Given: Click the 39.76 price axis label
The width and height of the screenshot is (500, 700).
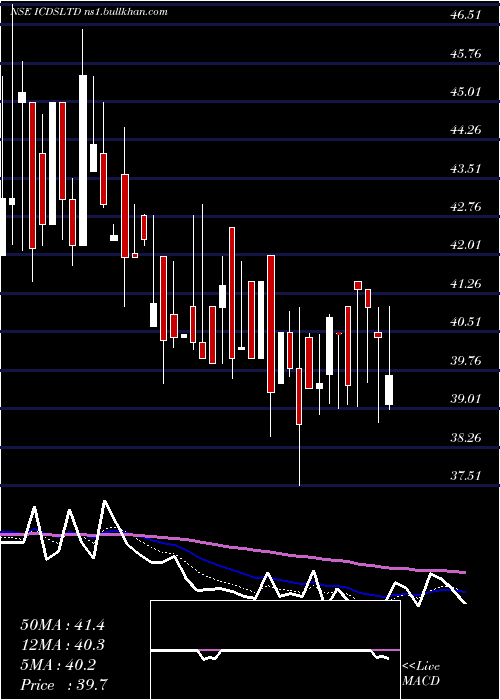Looking at the screenshot, I should point(466,360).
